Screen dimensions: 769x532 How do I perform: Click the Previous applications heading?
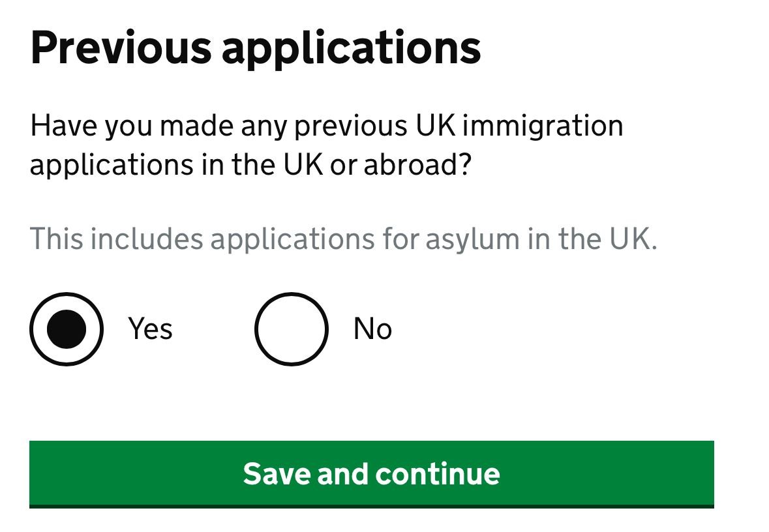(256, 46)
